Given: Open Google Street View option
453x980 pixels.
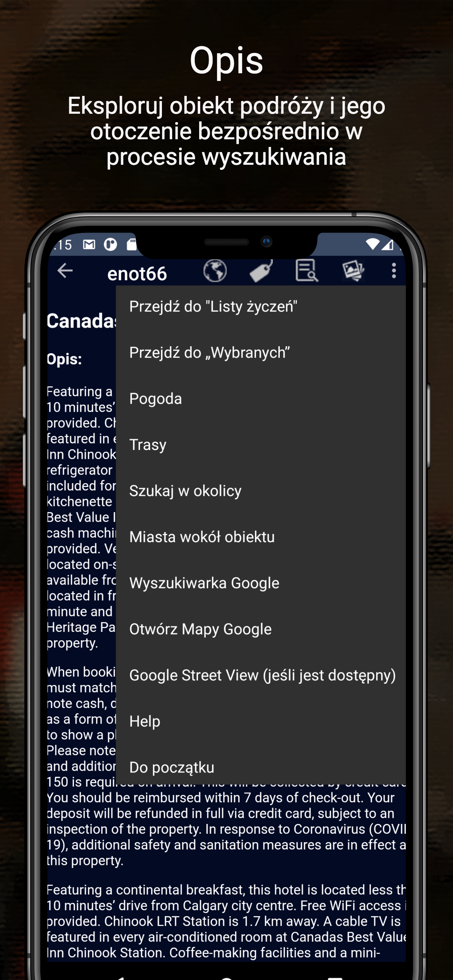Looking at the screenshot, I should (261, 675).
